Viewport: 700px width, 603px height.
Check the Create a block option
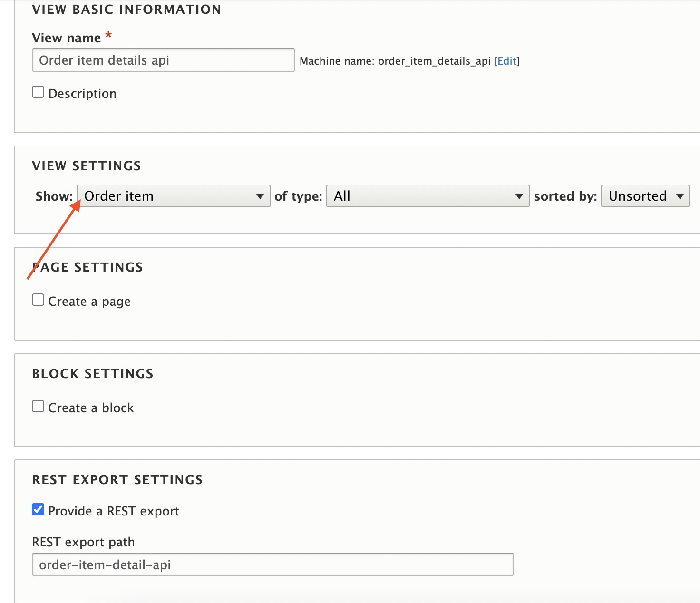click(38, 406)
